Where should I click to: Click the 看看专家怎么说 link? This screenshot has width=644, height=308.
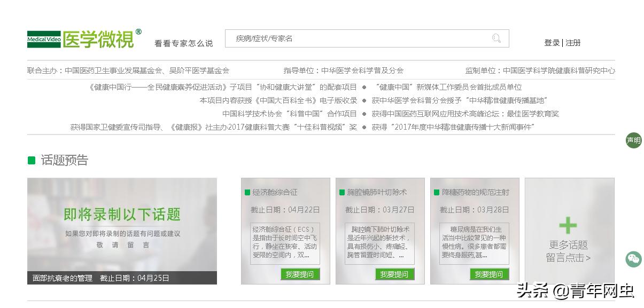[x=183, y=43]
